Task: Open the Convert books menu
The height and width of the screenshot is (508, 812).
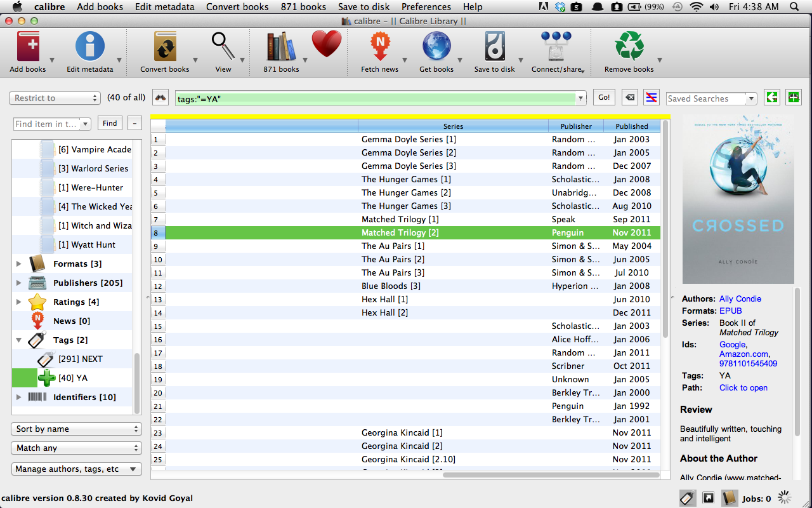Action: coord(237,7)
